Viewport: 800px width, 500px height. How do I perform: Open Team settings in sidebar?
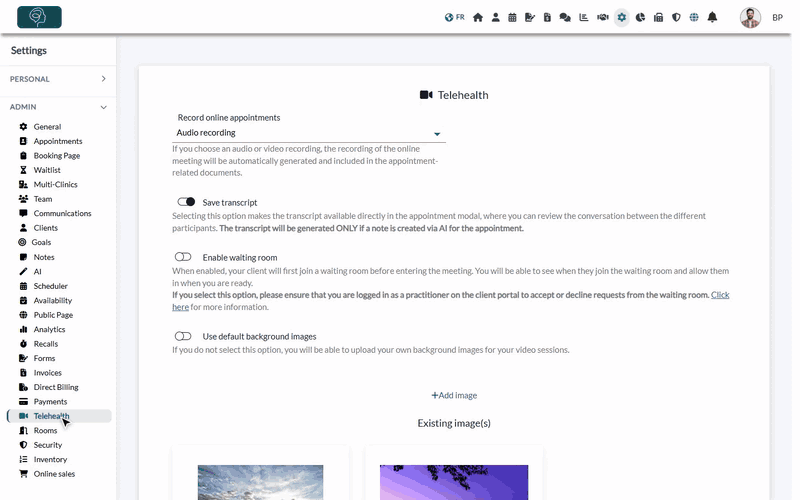pyautogui.click(x=43, y=199)
